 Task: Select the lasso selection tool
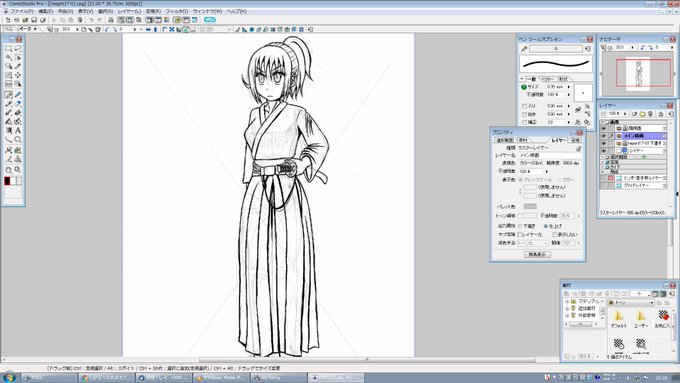click(18, 49)
